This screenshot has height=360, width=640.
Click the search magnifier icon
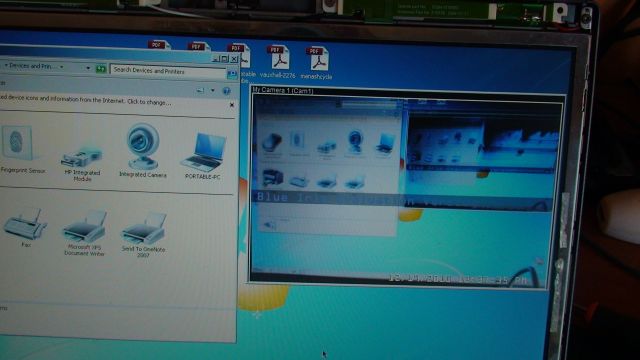click(232, 74)
